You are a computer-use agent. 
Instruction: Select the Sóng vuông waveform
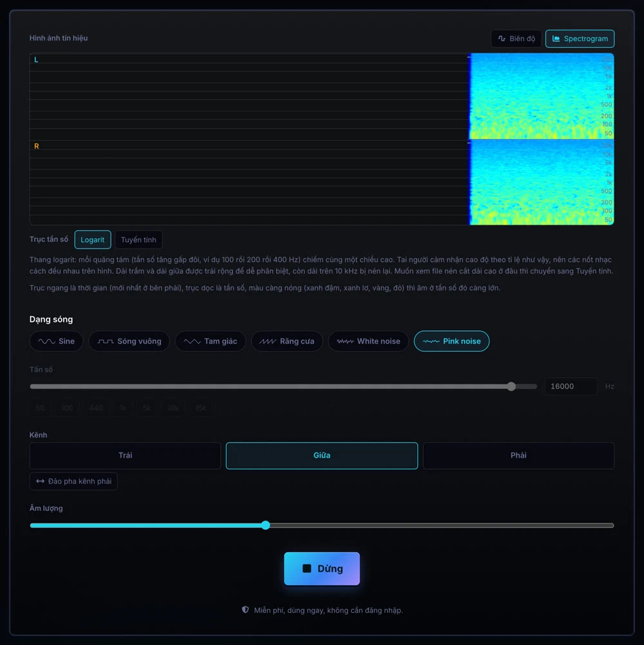point(129,341)
